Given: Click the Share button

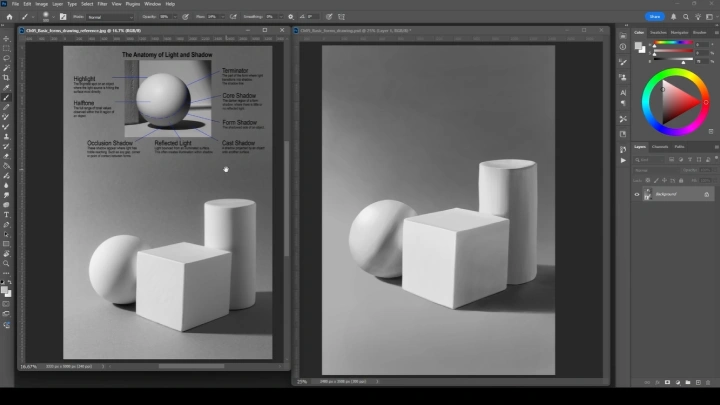Looking at the screenshot, I should point(656,16).
